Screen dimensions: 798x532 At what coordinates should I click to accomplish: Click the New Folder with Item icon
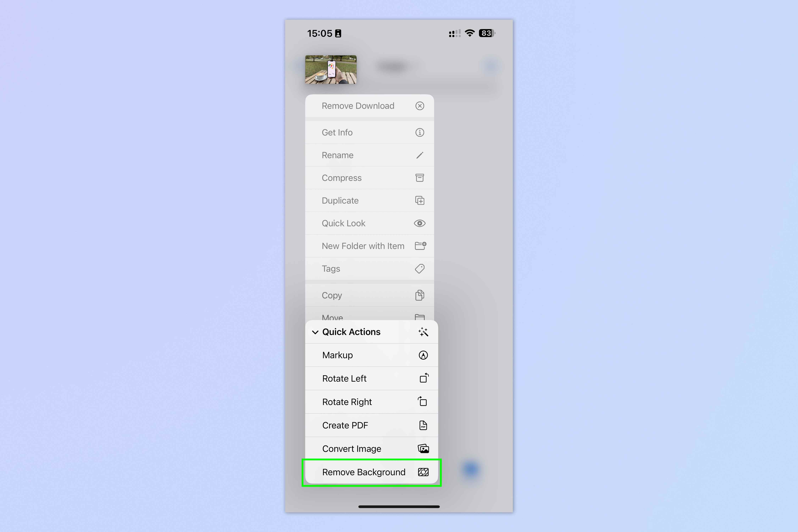coord(420,246)
